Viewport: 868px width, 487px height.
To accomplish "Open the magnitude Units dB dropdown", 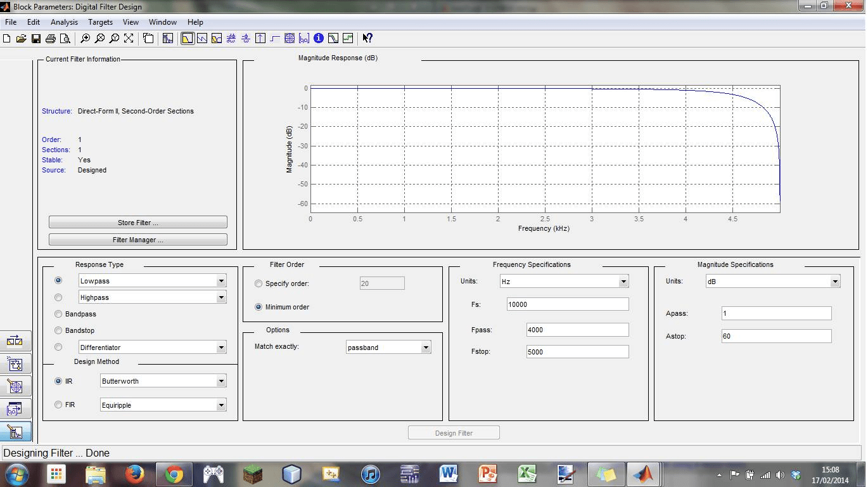I will click(835, 282).
